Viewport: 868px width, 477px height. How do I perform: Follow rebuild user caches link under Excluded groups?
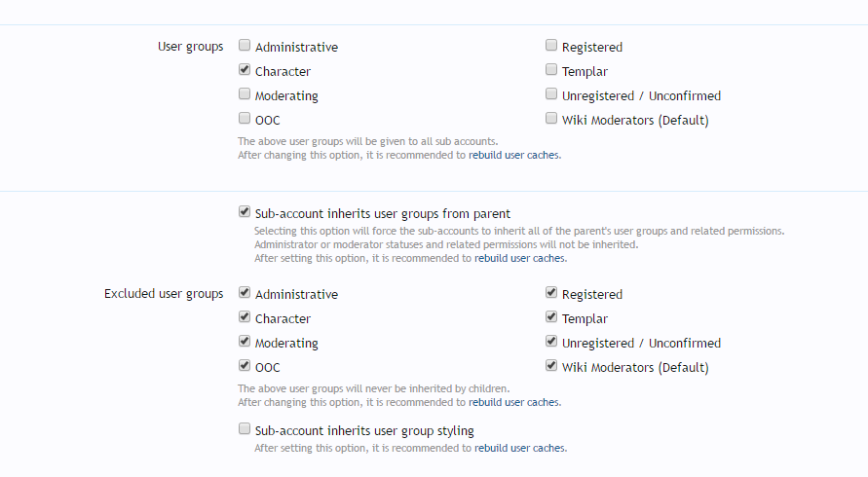point(513,402)
